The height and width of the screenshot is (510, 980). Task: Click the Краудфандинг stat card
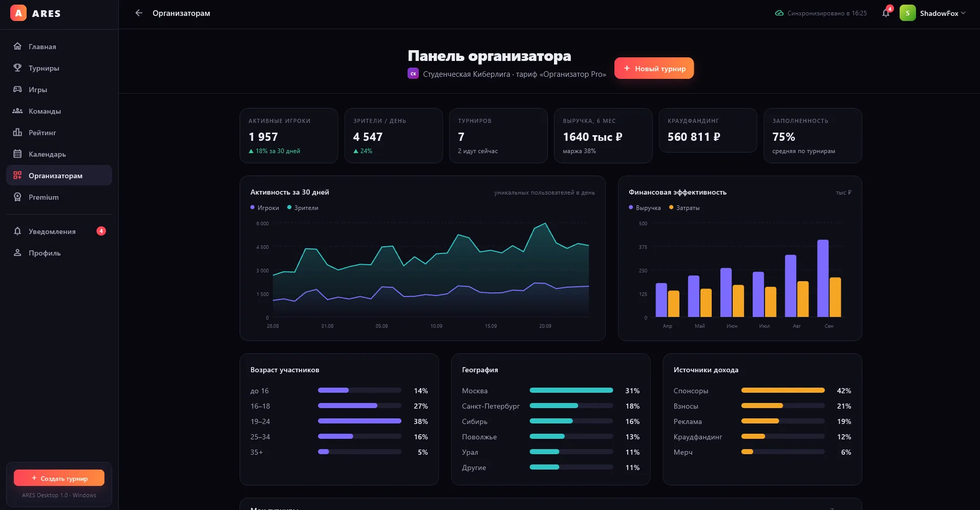[x=708, y=131]
